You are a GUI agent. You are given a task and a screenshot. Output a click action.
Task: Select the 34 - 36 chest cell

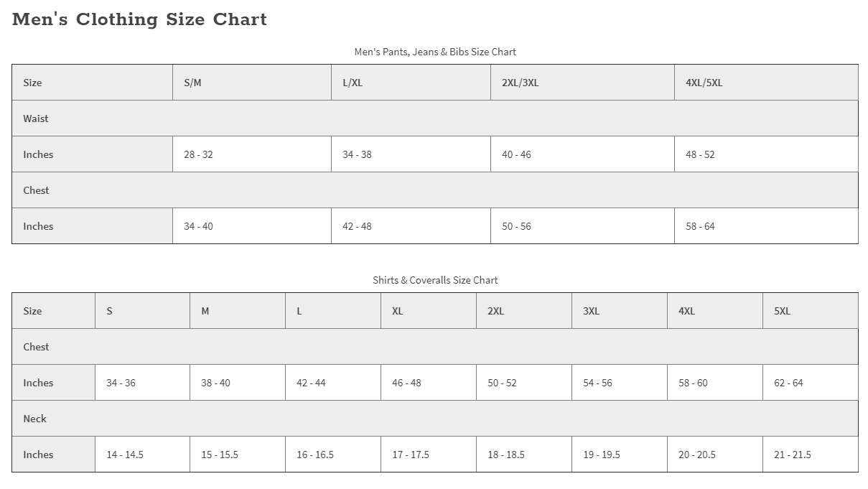point(121,383)
